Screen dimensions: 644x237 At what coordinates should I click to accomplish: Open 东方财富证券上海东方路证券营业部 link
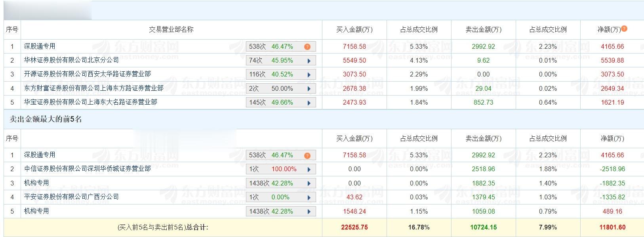coord(93,88)
